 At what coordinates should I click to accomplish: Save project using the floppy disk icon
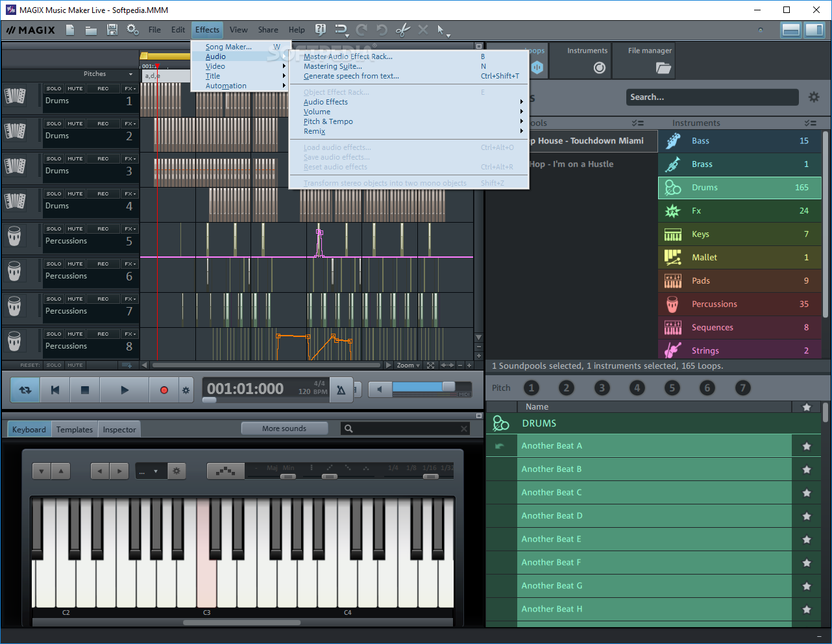[112, 30]
